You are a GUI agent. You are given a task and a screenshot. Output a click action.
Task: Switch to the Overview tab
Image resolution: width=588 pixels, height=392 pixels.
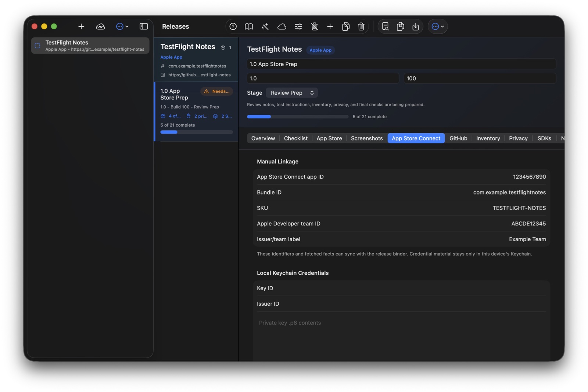point(263,138)
